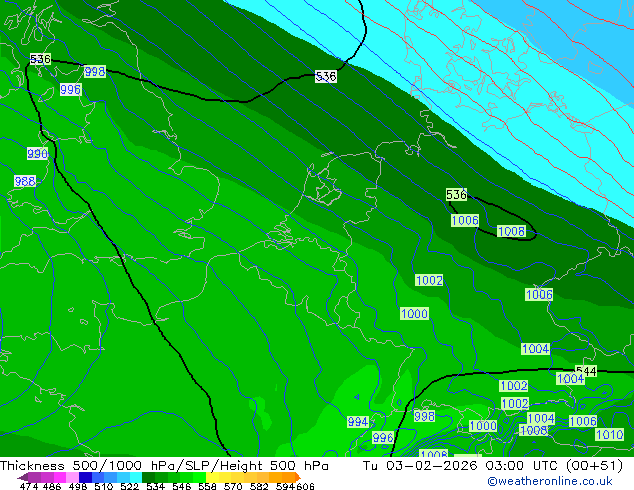The width and height of the screenshot is (634, 490).
Task: Click the 998 label beside the 536 label
Action: 95,72
